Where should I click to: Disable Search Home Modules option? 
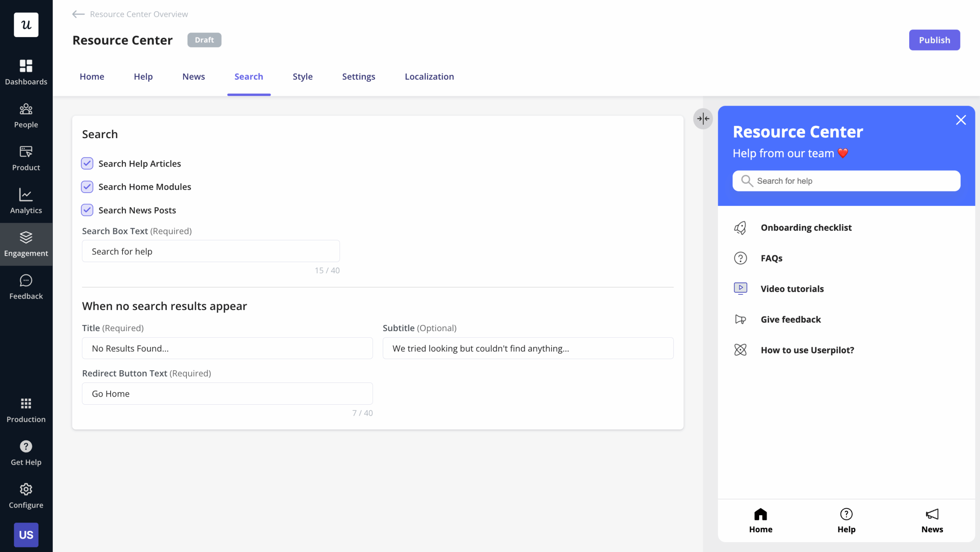(87, 186)
